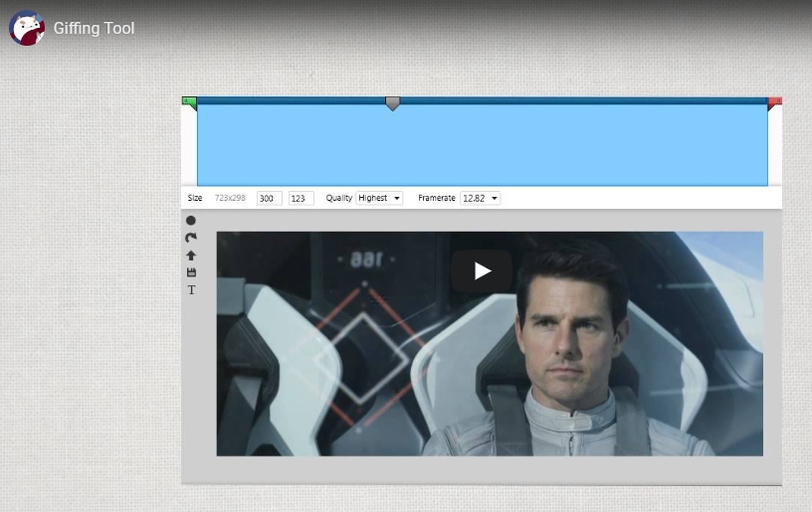Click the light blue timeline selection area
Viewport: 812px width, 512px height.
click(482, 146)
